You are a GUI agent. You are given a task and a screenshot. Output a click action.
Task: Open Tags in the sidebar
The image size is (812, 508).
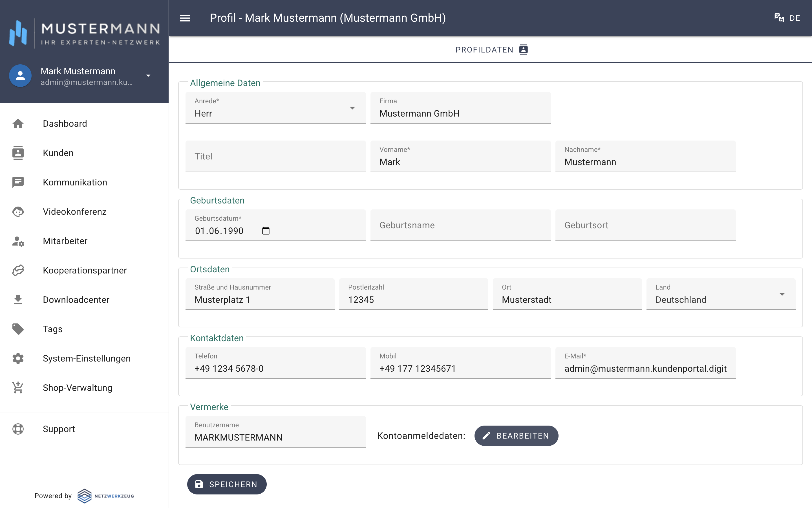point(84,329)
